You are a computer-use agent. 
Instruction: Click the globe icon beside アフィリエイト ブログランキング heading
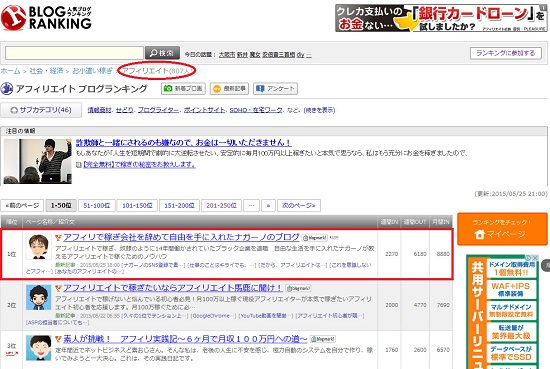(7, 89)
